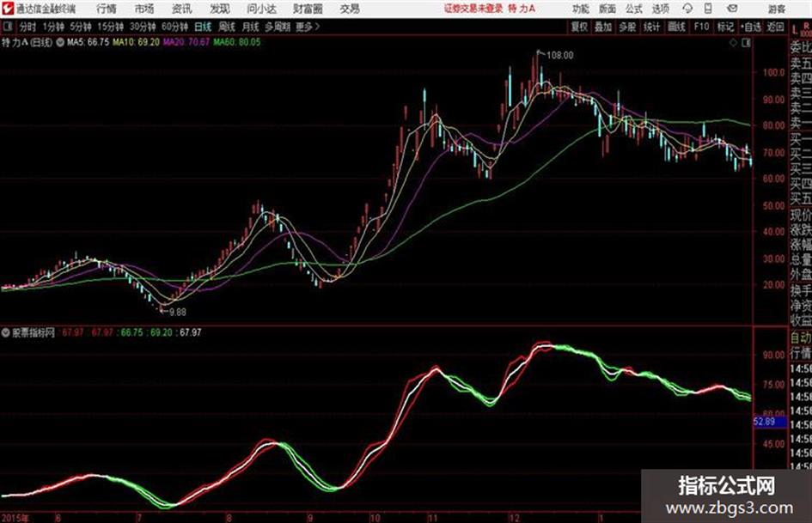The height and width of the screenshot is (523, 812).
Task: Open the 财富圈 menu
Action: 308,9
